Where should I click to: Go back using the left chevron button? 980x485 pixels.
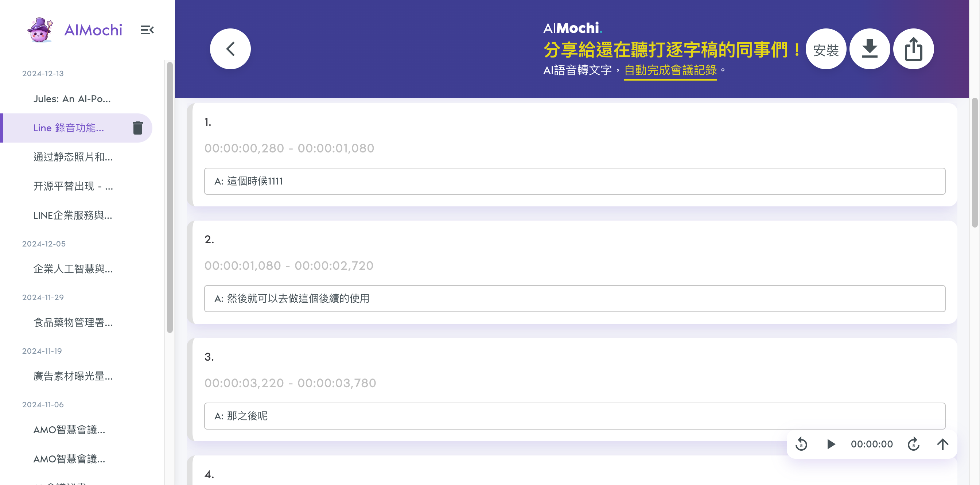point(230,49)
